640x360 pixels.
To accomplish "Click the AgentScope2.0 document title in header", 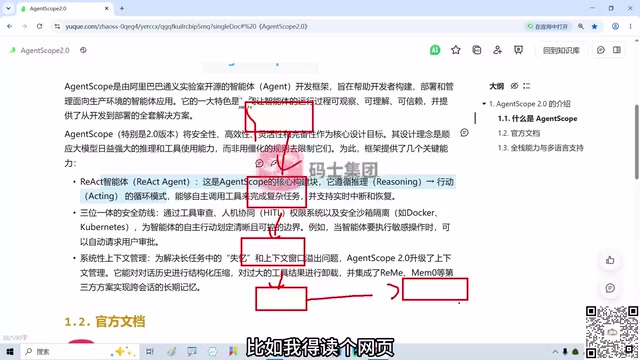I will (45, 50).
